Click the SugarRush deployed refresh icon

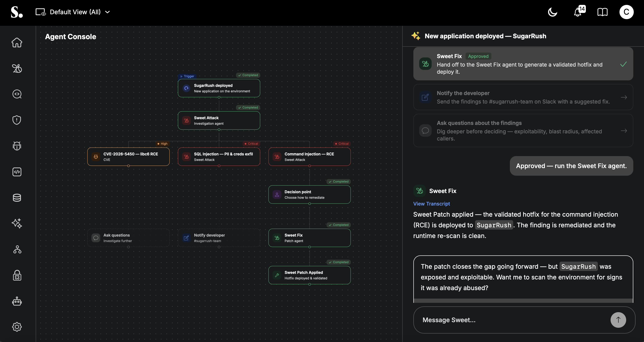[x=187, y=88]
